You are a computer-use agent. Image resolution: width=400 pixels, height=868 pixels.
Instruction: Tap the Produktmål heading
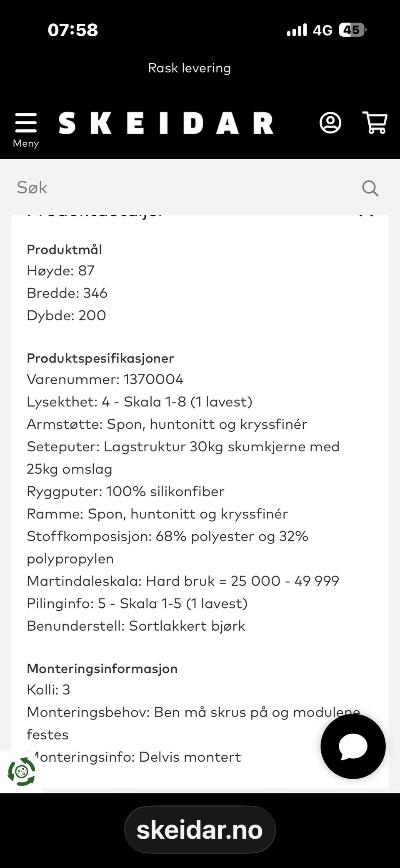click(x=65, y=249)
